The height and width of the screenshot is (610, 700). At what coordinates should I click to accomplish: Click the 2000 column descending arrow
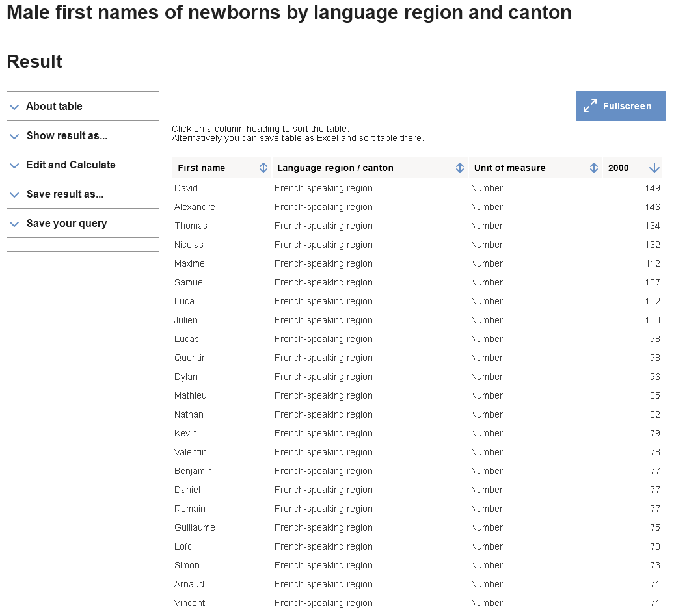[654, 168]
